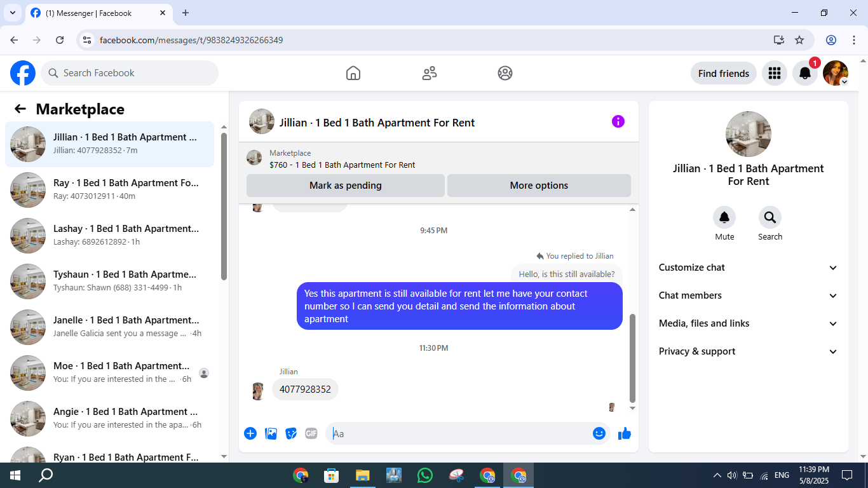The height and width of the screenshot is (488, 868).
Task: Open Jillian's apartment chat
Action: [110, 144]
